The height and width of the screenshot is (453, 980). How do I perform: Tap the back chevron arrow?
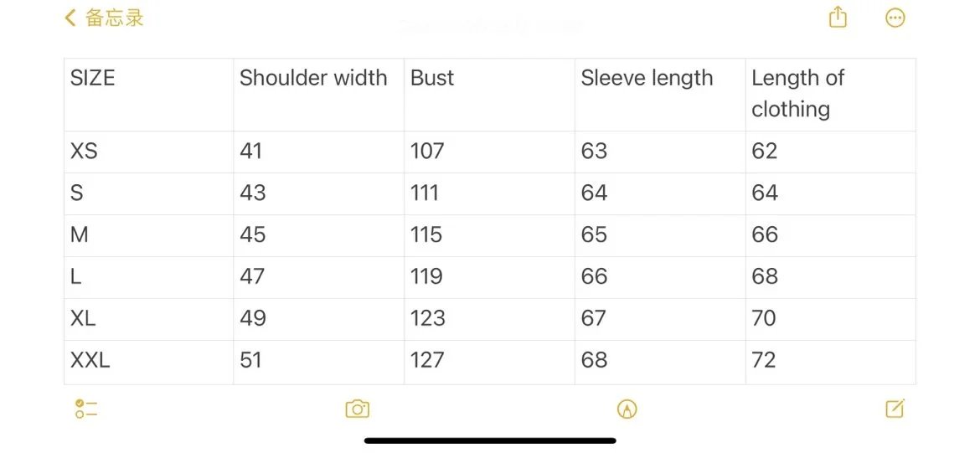pos(70,18)
